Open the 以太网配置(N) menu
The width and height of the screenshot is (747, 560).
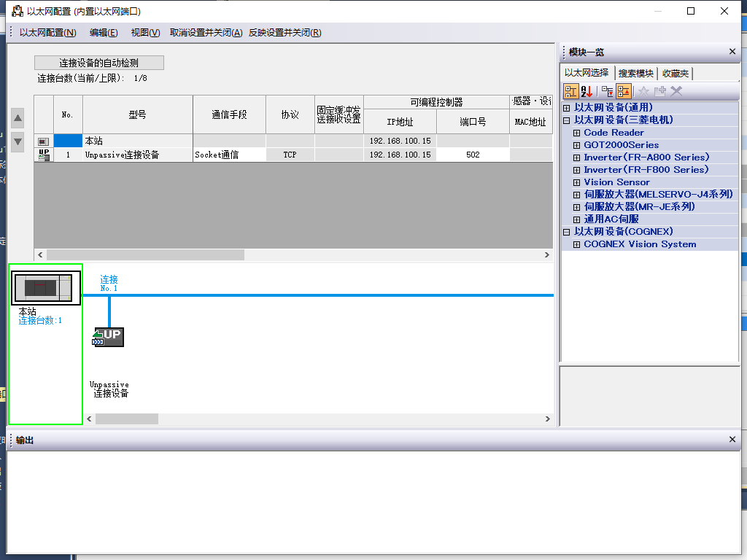click(x=47, y=32)
